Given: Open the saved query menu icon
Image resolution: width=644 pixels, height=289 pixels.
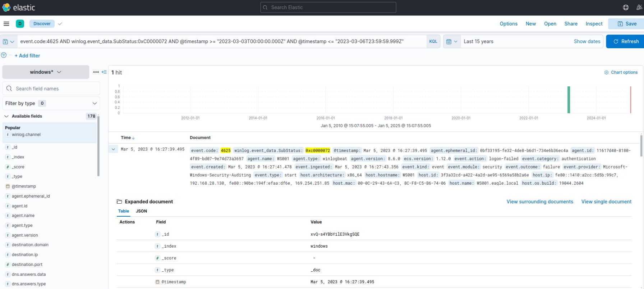Looking at the screenshot, I should pos(8,41).
